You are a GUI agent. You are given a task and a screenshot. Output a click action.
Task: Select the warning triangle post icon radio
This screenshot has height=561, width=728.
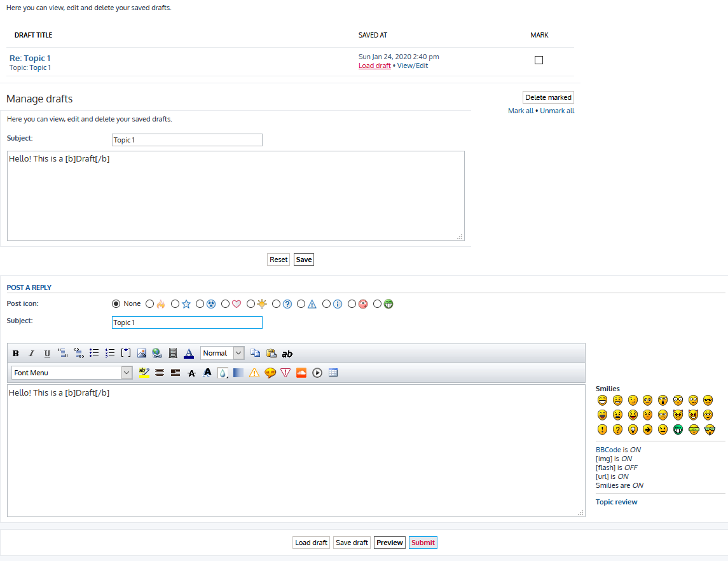coord(301,304)
